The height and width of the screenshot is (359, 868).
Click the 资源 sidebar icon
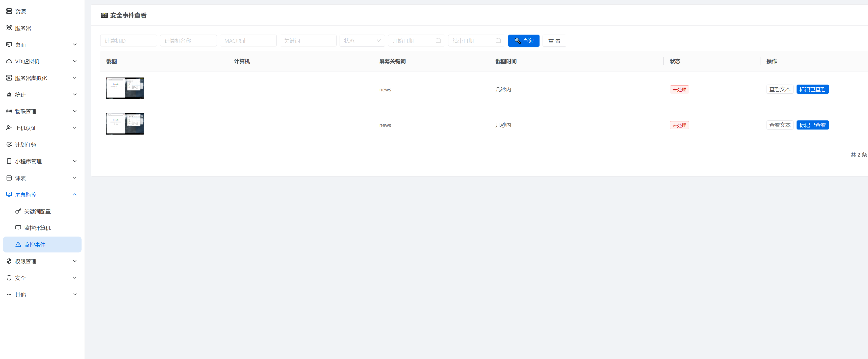9,11
